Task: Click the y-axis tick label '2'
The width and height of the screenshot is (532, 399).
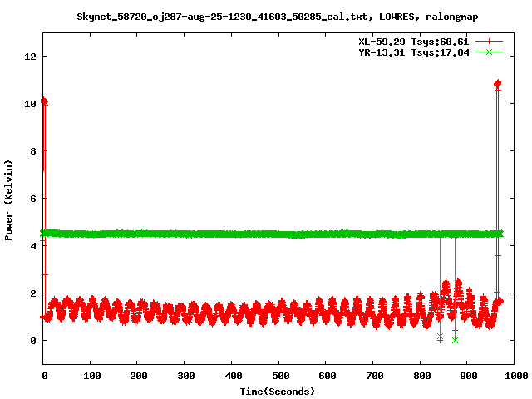Action: coord(33,293)
